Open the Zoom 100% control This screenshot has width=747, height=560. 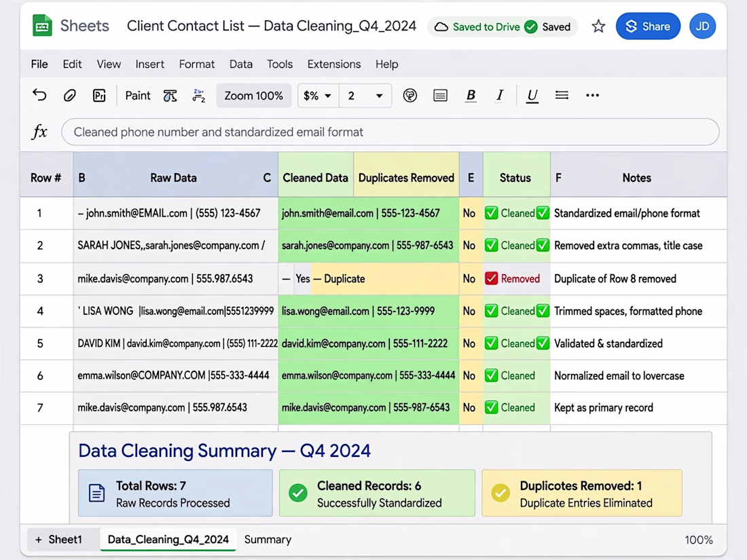[253, 96]
